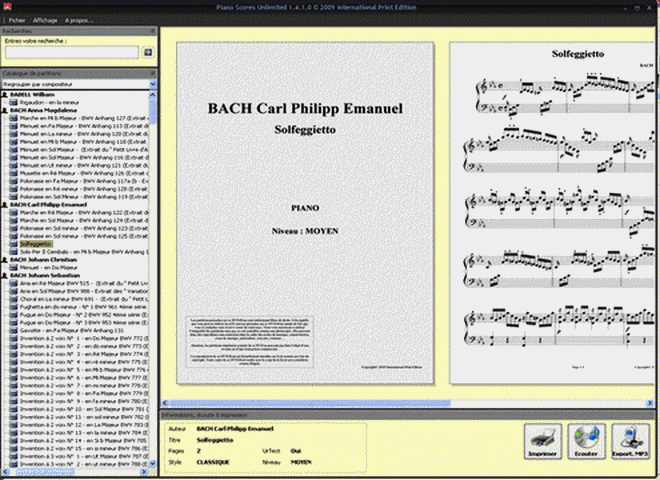Click the MOYEN niveau value in the info panel
Image resolution: width=660 pixels, height=480 pixels.
pos(301,462)
